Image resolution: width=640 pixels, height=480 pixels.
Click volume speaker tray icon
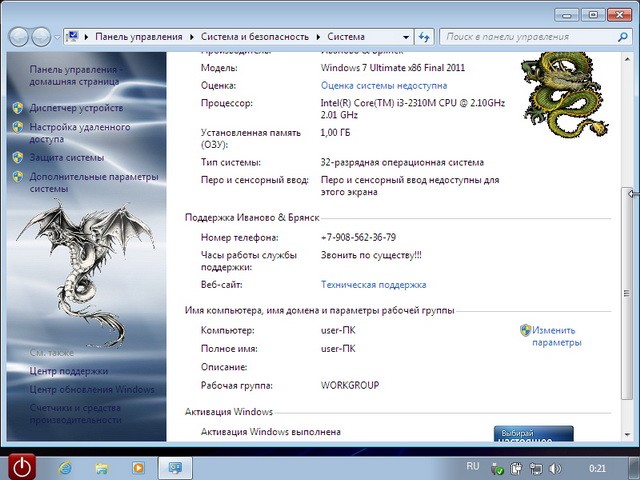click(555, 469)
